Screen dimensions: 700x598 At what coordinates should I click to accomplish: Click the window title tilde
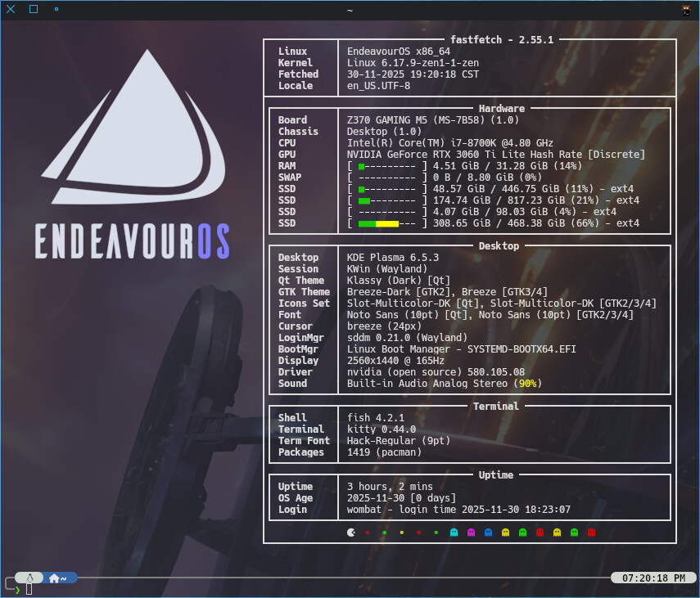click(350, 10)
